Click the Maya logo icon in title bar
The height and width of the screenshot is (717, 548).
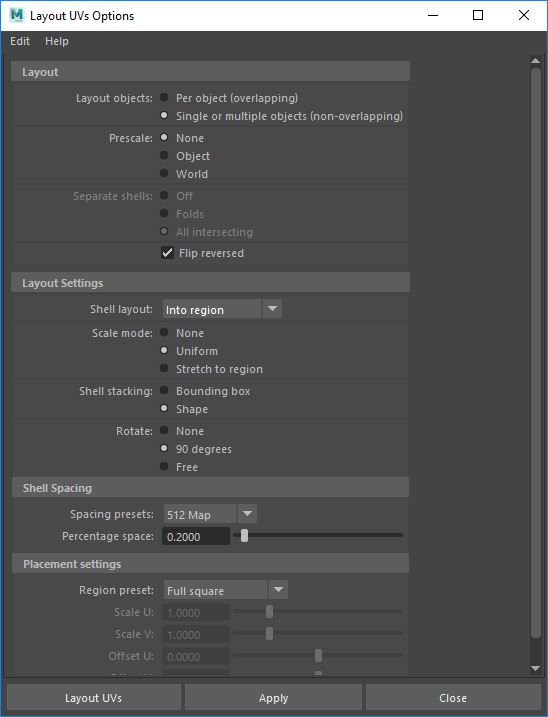(x=16, y=15)
